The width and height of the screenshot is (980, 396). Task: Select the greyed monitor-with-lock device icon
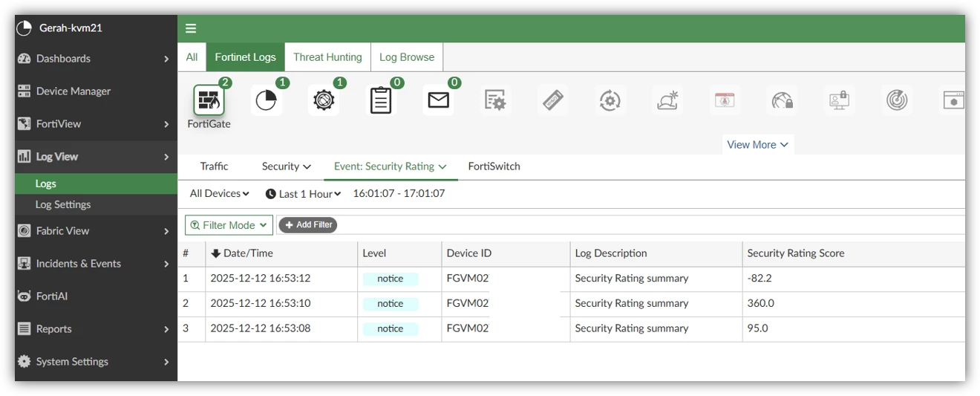coord(840,100)
